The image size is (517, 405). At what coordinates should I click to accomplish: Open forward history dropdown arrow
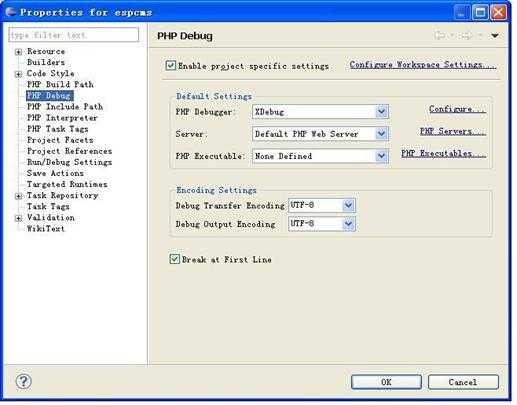click(x=480, y=35)
